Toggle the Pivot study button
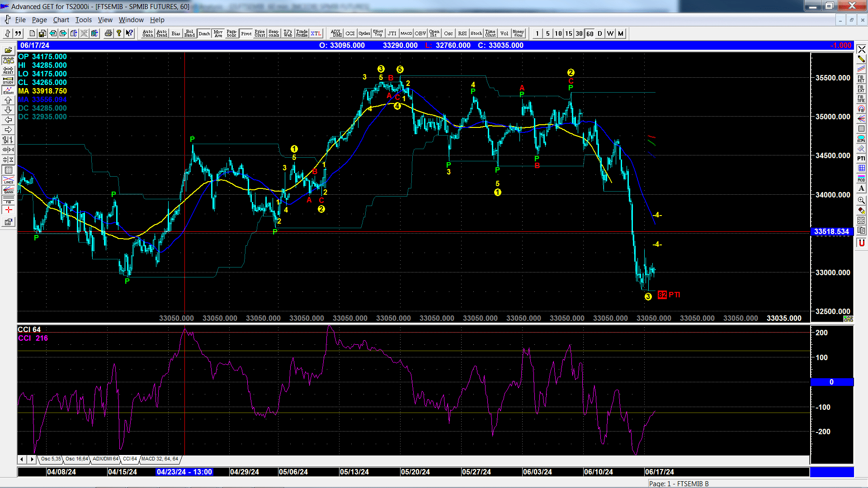 click(246, 33)
